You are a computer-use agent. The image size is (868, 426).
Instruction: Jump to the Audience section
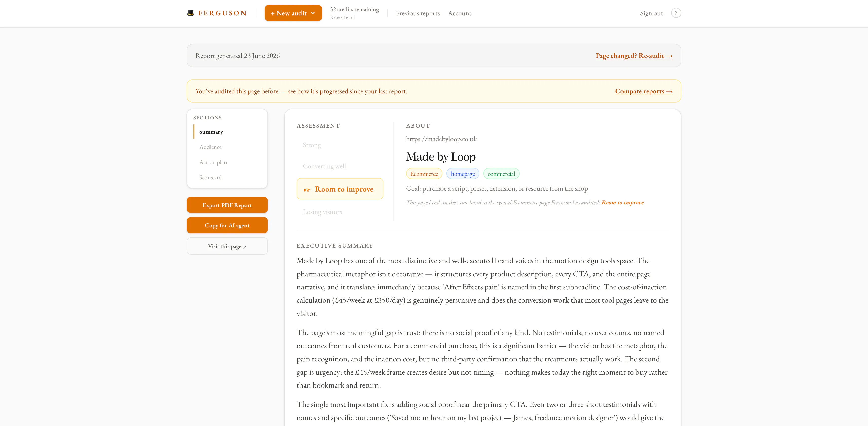click(210, 147)
